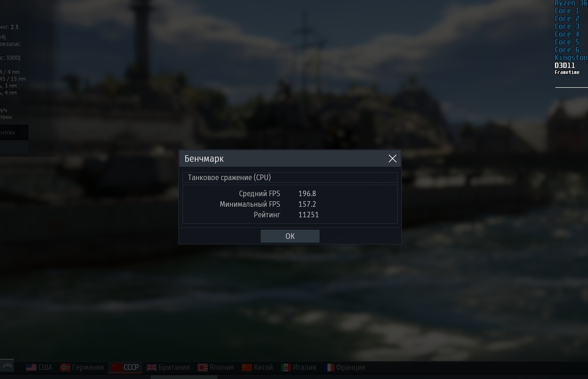Select the Танковое сражение (CPU) header
This screenshot has height=379, width=588.
[290, 177]
